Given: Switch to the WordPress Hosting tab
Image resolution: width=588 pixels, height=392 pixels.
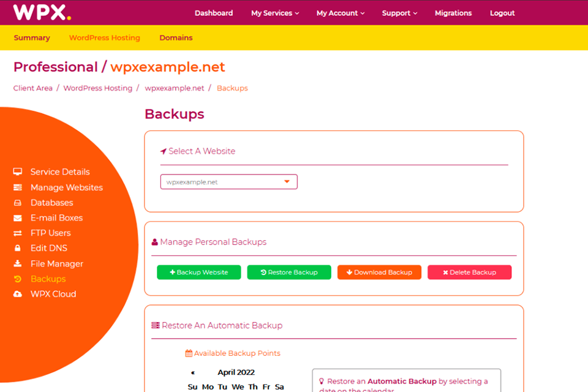Looking at the screenshot, I should [x=105, y=38].
